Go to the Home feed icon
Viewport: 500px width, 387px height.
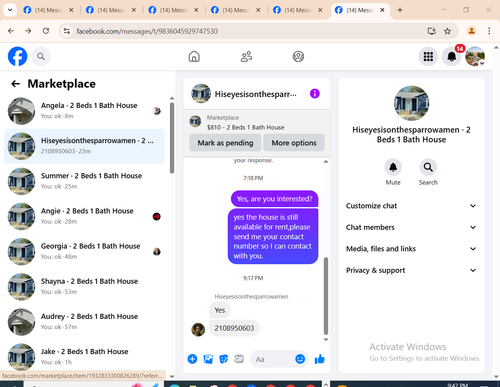coord(194,56)
